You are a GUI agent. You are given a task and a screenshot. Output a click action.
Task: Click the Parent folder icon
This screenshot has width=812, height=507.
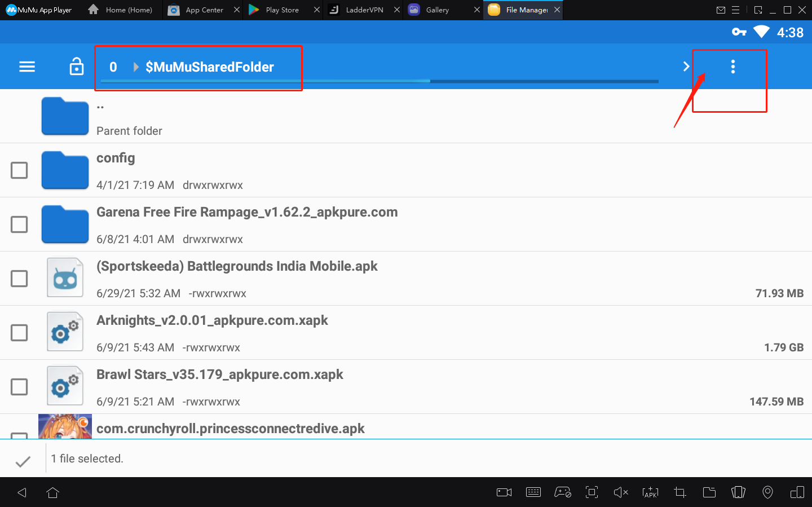coord(65,116)
